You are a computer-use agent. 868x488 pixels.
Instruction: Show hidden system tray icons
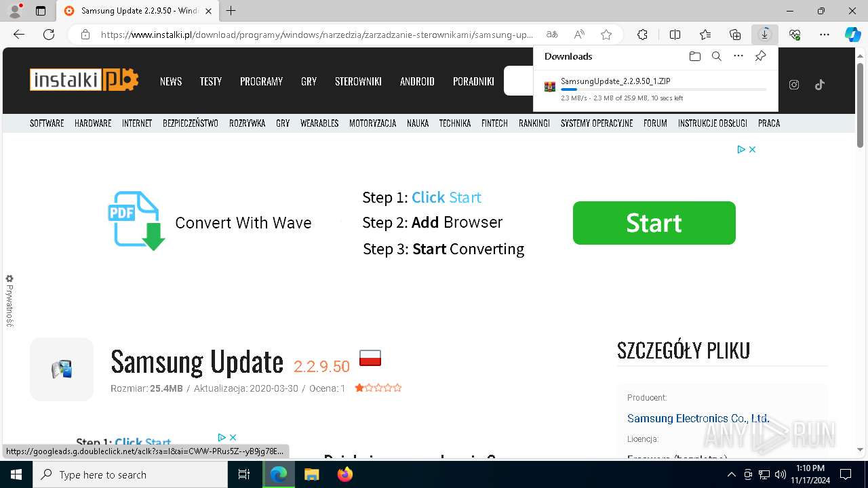coord(731,474)
